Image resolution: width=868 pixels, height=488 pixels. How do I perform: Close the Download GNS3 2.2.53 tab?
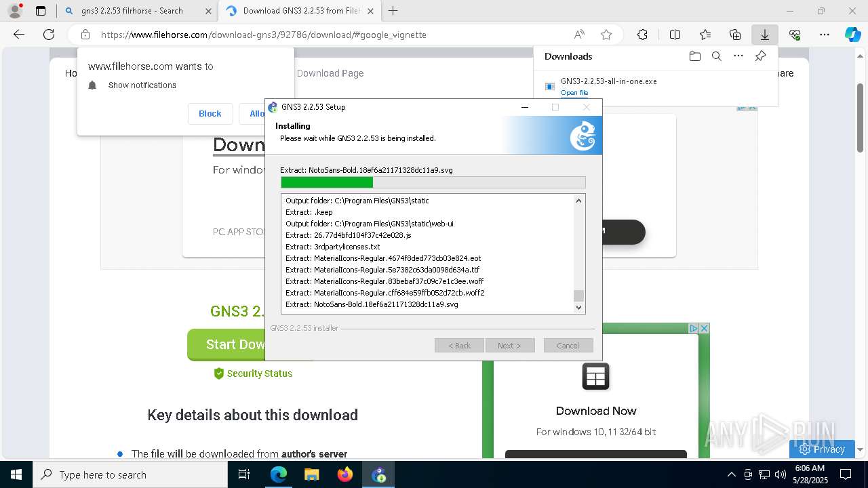[x=371, y=11]
